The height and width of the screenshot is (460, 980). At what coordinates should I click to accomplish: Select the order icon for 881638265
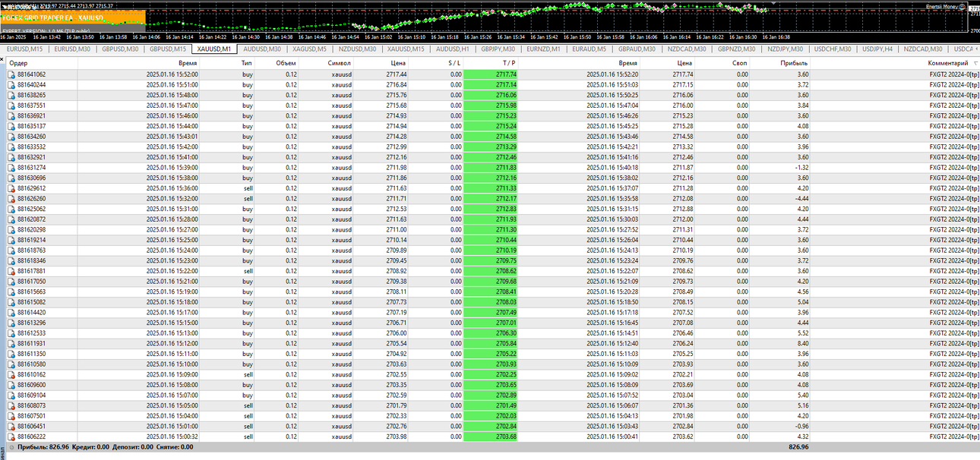point(11,95)
